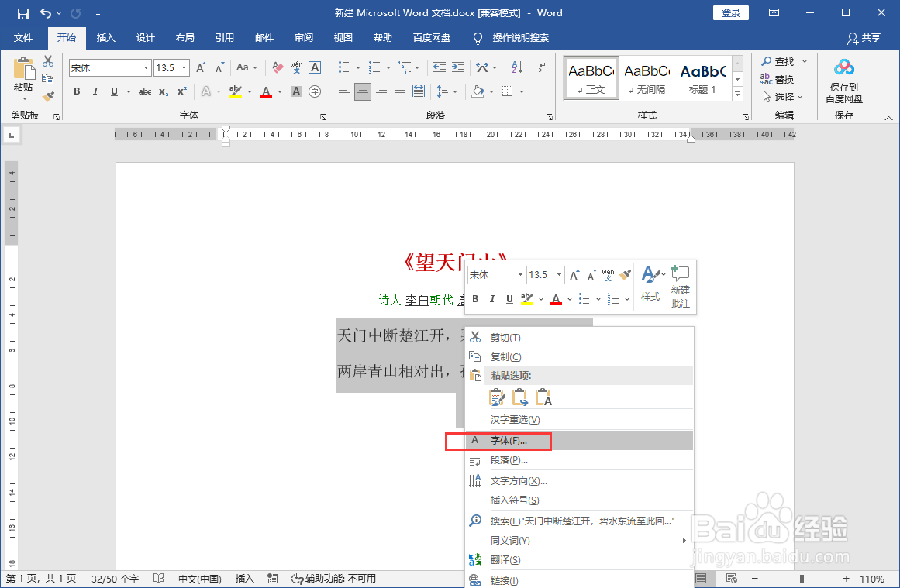Choose Merge Formatting paste option
The height and width of the screenshot is (588, 900).
pos(520,397)
